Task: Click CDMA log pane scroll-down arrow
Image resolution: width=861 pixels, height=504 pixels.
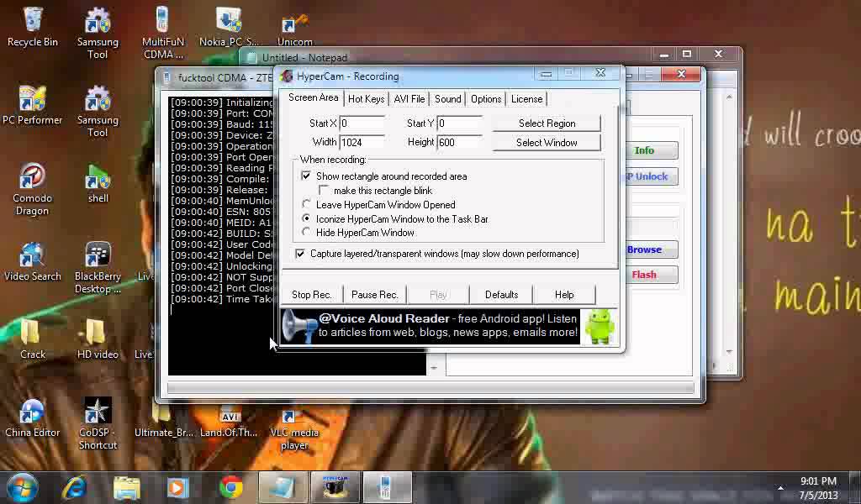Action: coord(434,368)
